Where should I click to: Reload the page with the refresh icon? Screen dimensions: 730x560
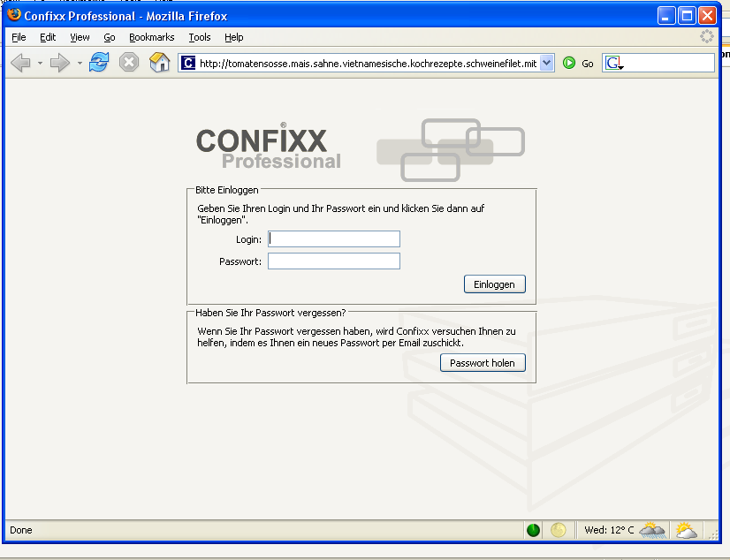click(x=99, y=63)
